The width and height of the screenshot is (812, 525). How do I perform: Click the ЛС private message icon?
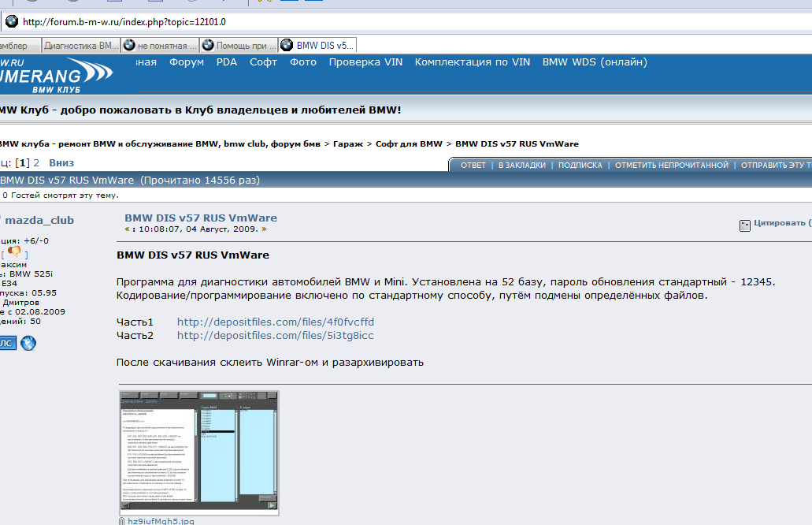tap(7, 343)
